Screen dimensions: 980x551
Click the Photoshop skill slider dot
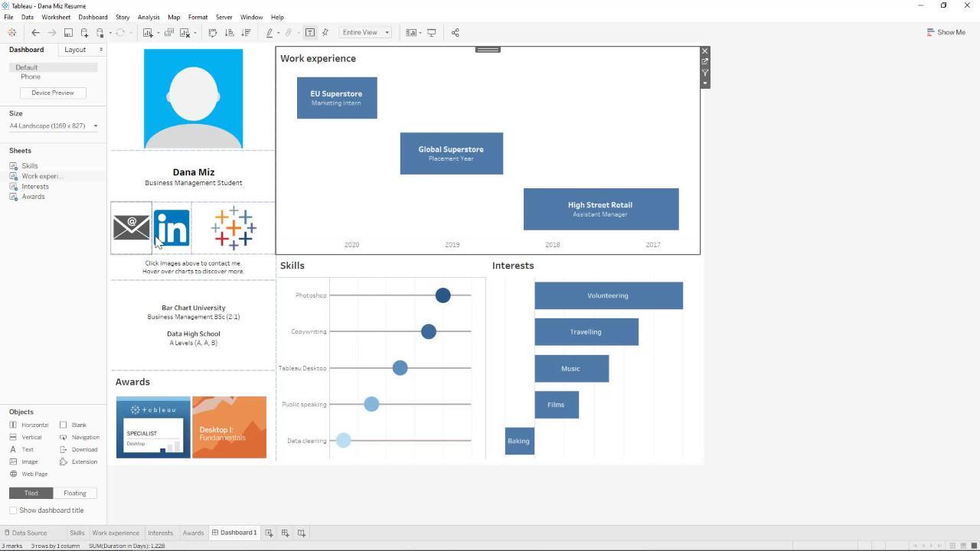[x=443, y=295]
